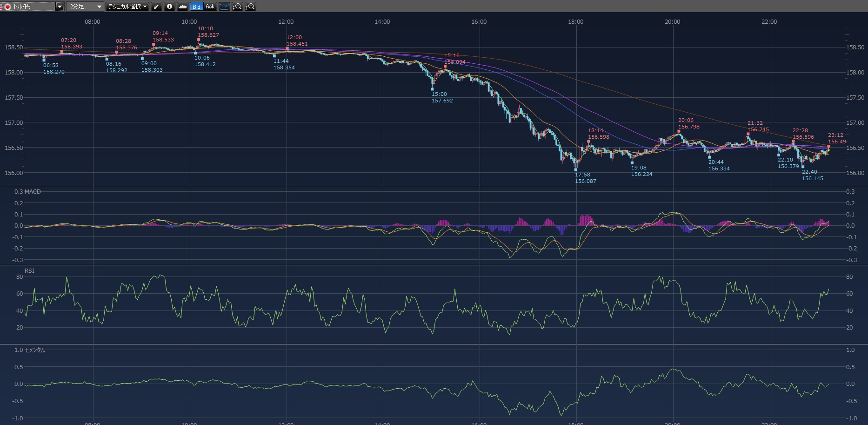Click the 15:00 low marker at 157.692
868x425 pixels.
433,89
